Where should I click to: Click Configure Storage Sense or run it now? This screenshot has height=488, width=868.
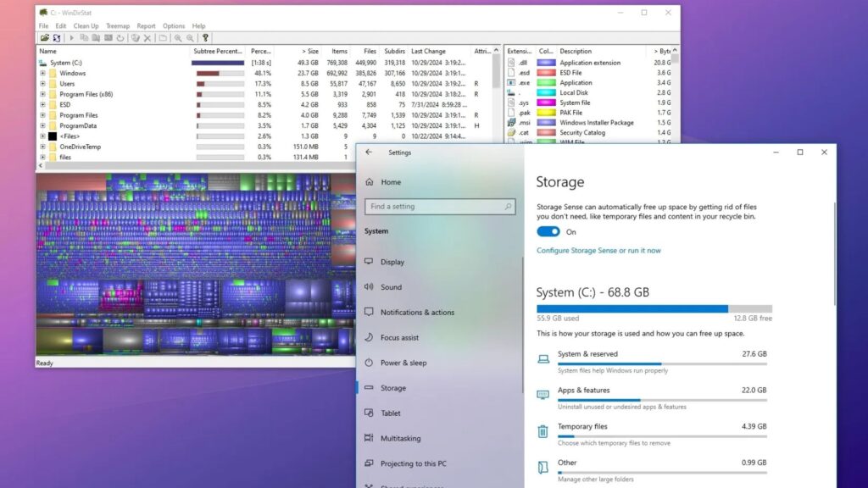coord(598,251)
